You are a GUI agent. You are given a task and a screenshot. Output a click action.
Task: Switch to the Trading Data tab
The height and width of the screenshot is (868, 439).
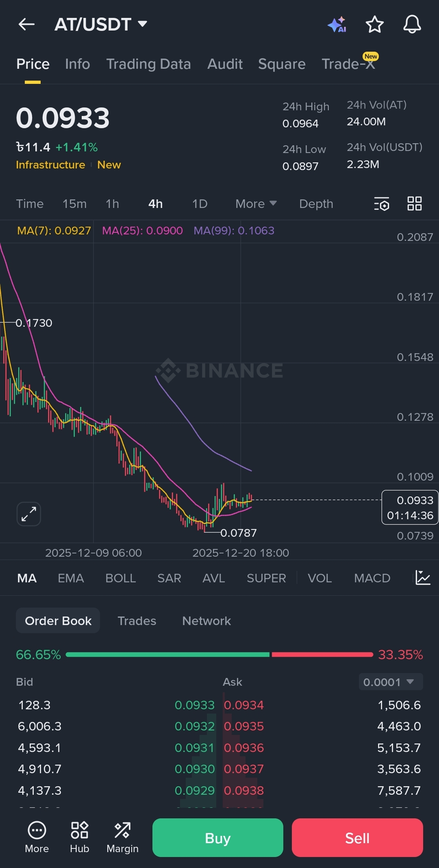[x=148, y=64]
